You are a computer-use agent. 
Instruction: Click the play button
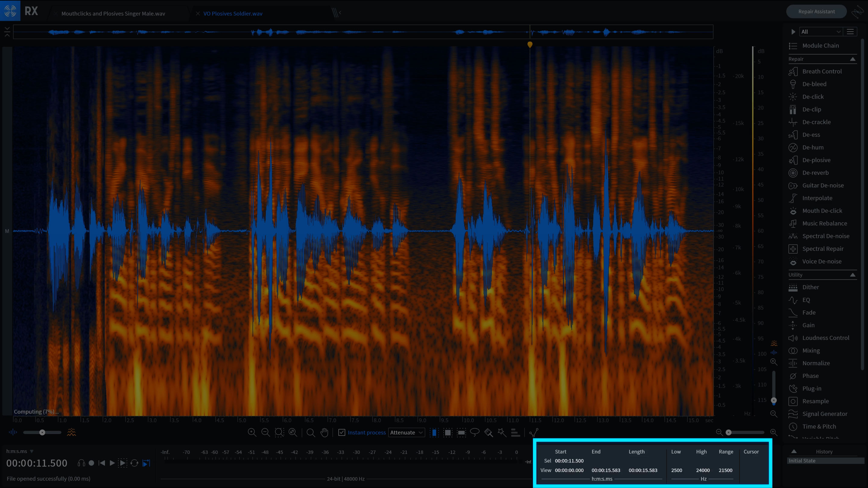click(112, 463)
